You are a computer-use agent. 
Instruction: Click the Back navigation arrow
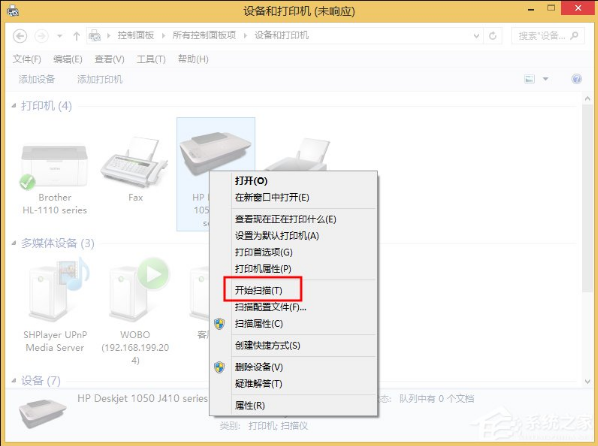click(20, 36)
